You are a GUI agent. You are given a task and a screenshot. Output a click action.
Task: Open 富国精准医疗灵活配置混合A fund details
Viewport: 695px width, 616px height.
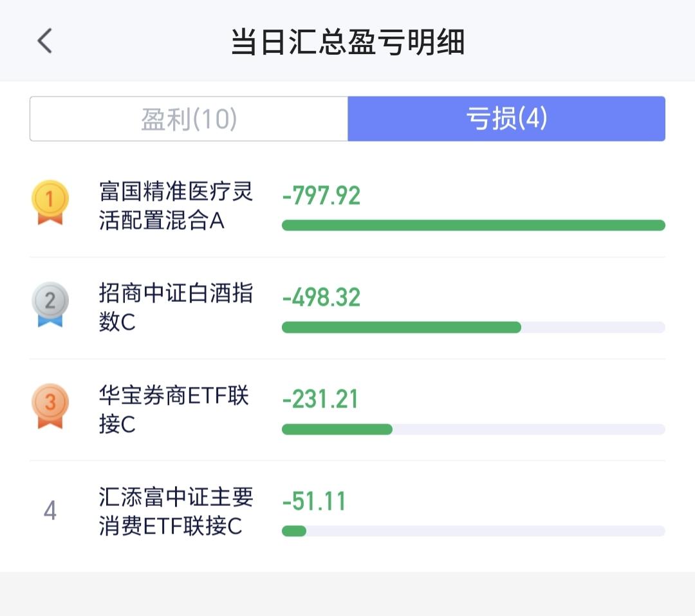[x=176, y=206]
